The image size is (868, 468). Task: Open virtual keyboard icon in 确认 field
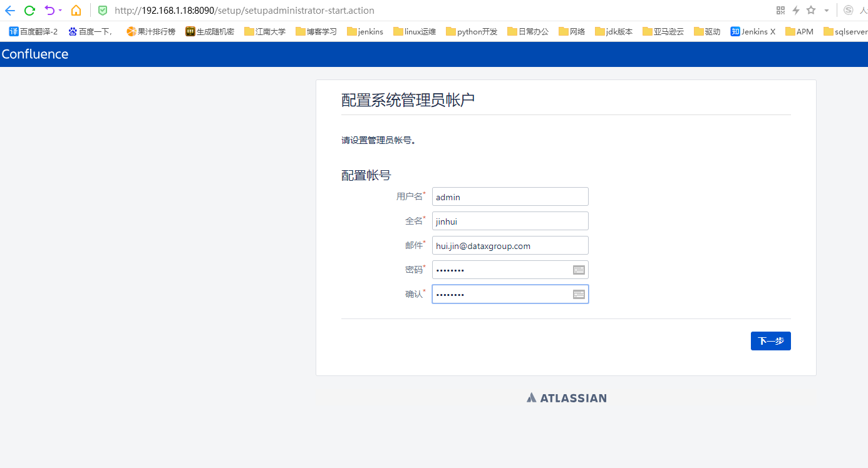coord(579,294)
